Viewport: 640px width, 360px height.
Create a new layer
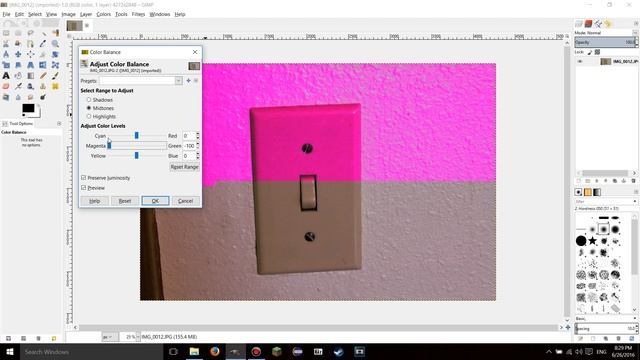578,181
